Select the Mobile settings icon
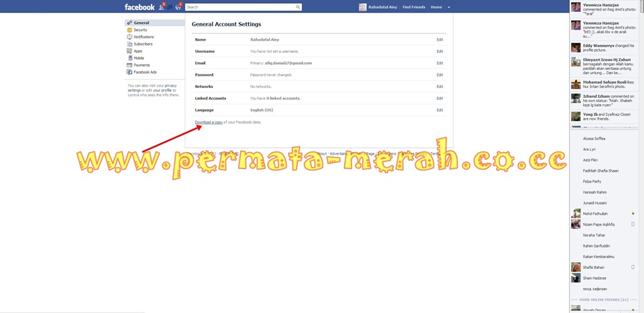The height and width of the screenshot is (313, 644). click(130, 58)
